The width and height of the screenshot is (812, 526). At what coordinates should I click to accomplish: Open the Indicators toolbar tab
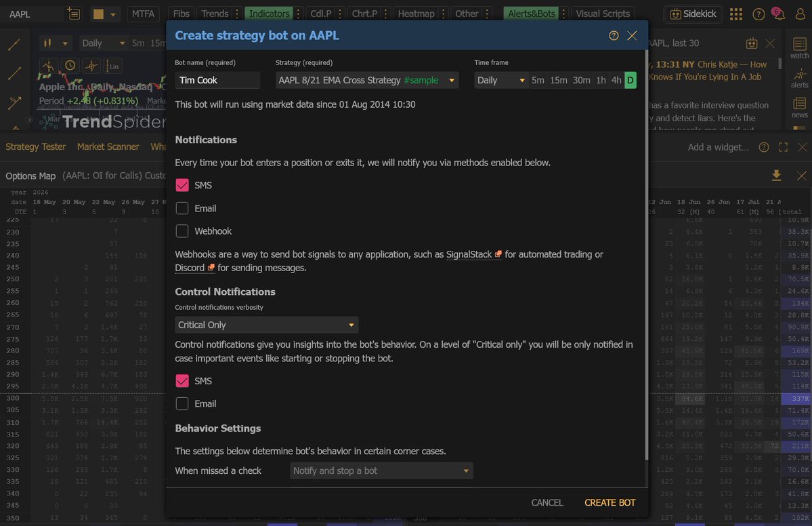click(269, 14)
